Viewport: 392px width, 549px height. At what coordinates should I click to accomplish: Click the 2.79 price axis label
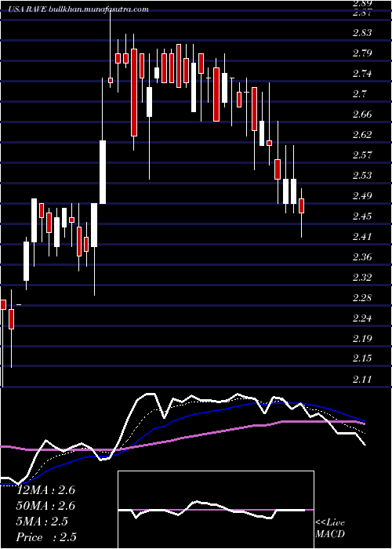click(x=362, y=53)
